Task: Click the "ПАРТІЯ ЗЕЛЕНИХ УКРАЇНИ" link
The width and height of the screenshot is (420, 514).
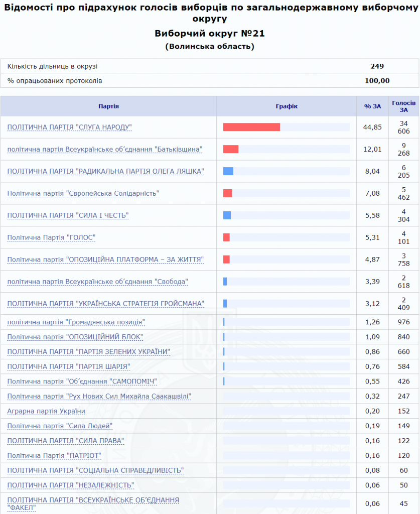Action: click(x=88, y=352)
